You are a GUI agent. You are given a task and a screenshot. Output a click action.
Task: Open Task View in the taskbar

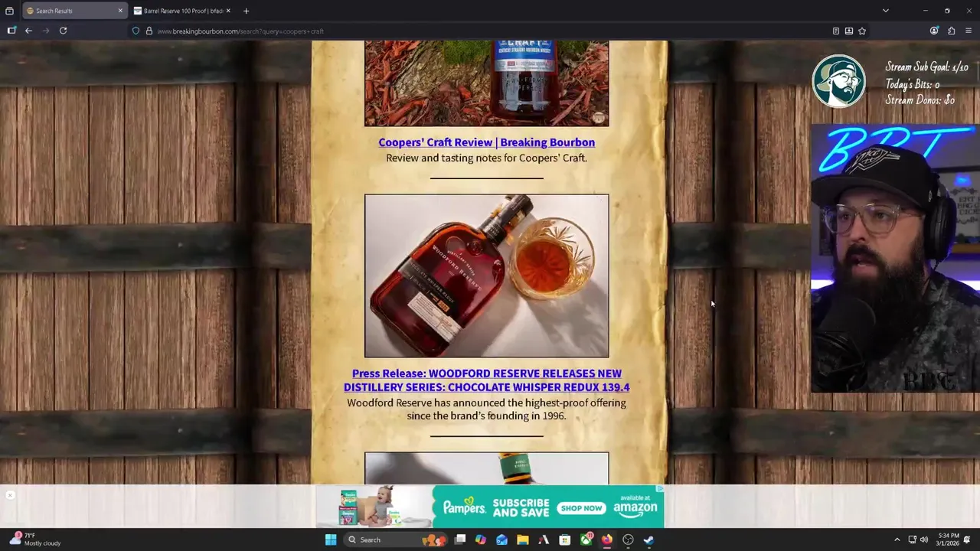point(460,540)
